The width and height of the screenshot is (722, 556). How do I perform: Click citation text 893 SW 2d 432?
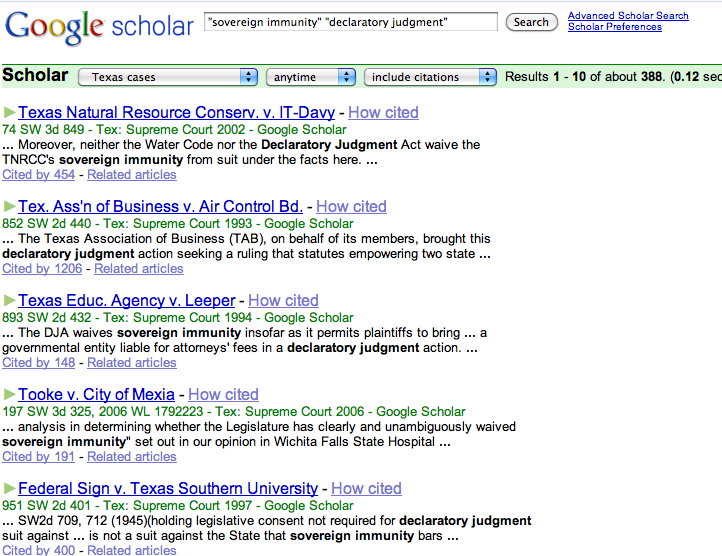pyautogui.click(x=47, y=317)
